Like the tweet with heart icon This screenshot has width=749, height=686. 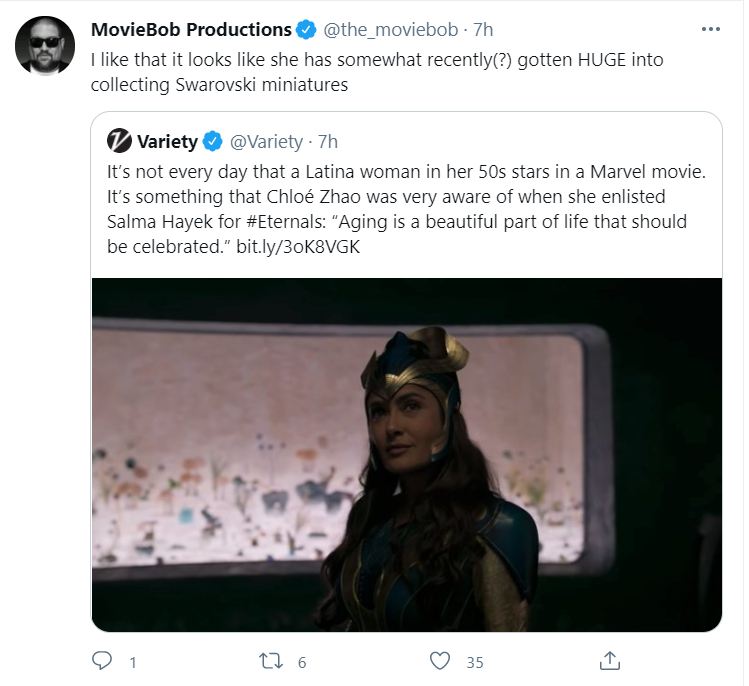439,661
